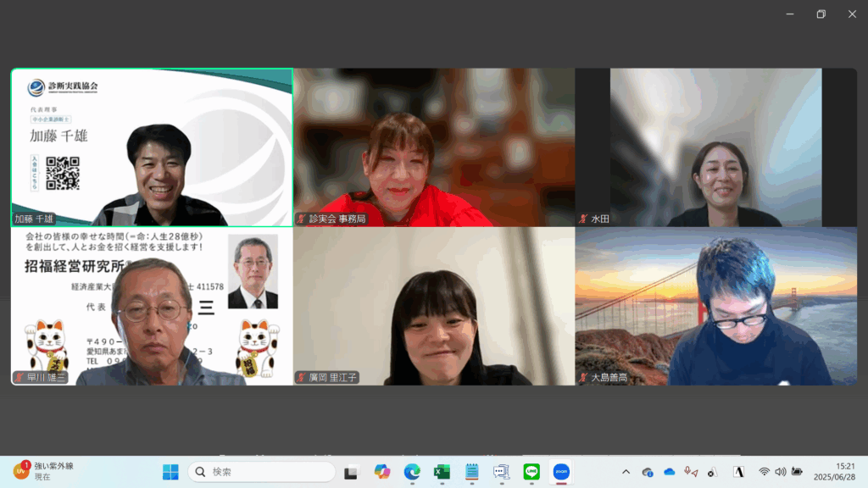
Task: Open the Notepad app in the taskbar
Action: tap(471, 472)
